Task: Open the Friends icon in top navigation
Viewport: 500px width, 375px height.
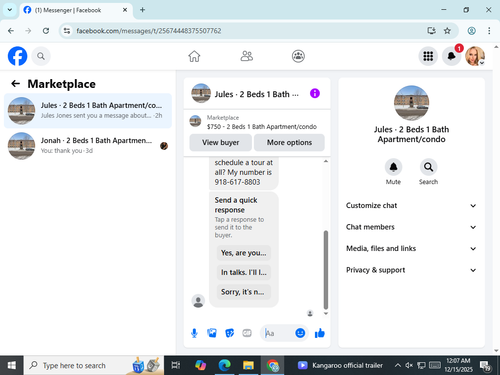Action: point(247,56)
